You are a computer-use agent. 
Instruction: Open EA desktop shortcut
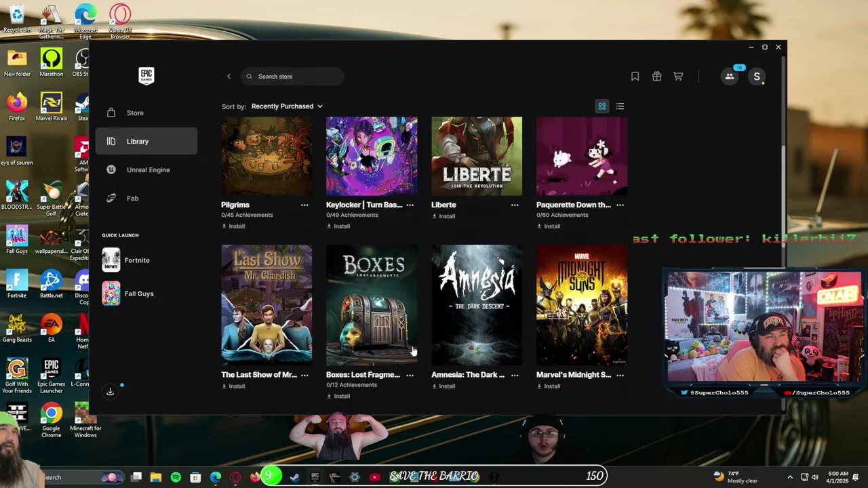[x=52, y=329]
